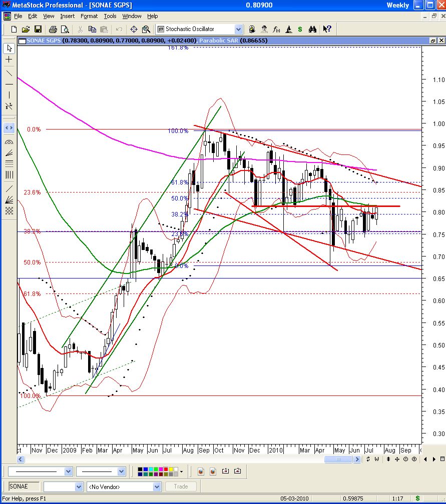This screenshot has height=504, width=446.
Task: Select the diagonal trendline tool
Action: point(9,73)
